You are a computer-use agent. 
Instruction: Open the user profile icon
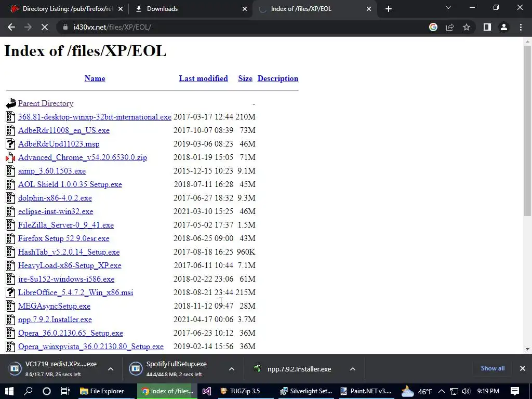click(x=504, y=27)
